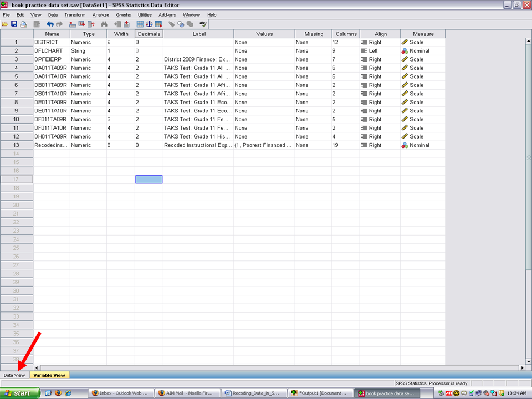Viewport: 532px width, 399px height.
Task: Click the Split File icon
Action: pos(140,24)
